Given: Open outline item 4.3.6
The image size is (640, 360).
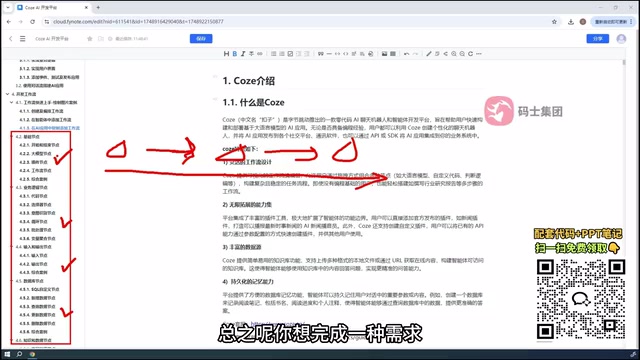Looking at the screenshot, I should tap(37, 238).
